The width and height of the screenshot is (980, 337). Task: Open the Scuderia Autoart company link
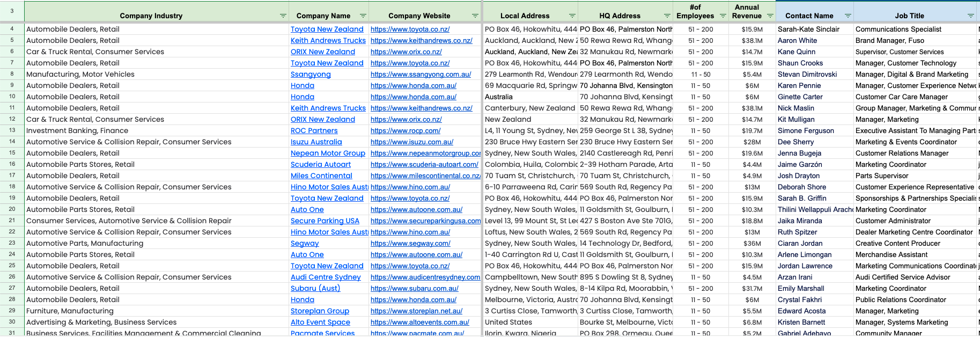click(x=321, y=165)
